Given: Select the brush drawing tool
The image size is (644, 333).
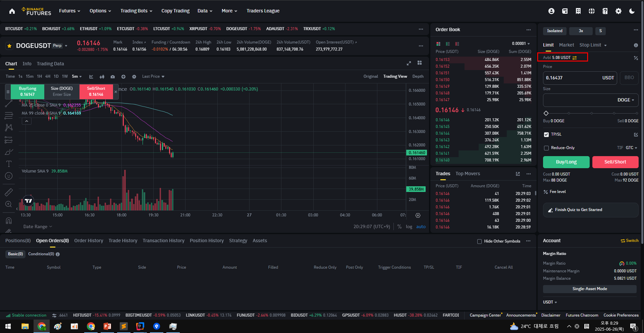Looking at the screenshot, I should (x=9, y=152).
